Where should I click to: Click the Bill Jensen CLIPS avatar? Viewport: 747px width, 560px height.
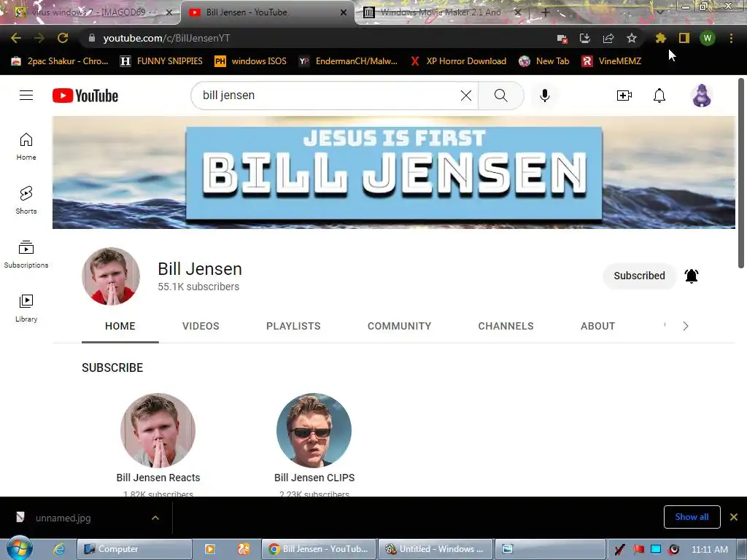(314, 430)
